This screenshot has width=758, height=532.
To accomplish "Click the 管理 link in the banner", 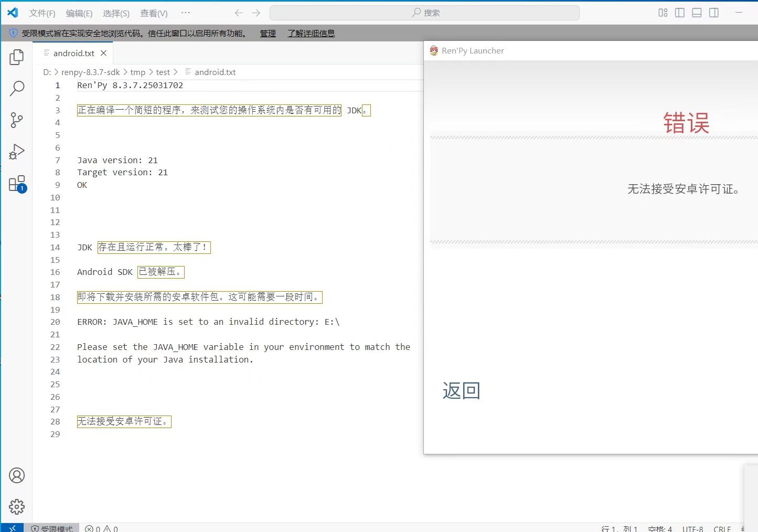I will click(268, 33).
